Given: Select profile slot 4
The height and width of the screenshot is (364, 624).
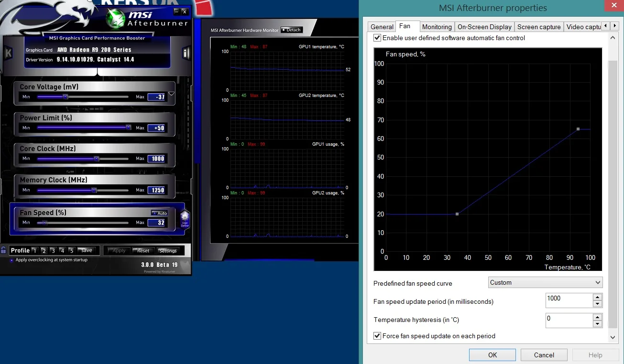Looking at the screenshot, I should (62, 250).
